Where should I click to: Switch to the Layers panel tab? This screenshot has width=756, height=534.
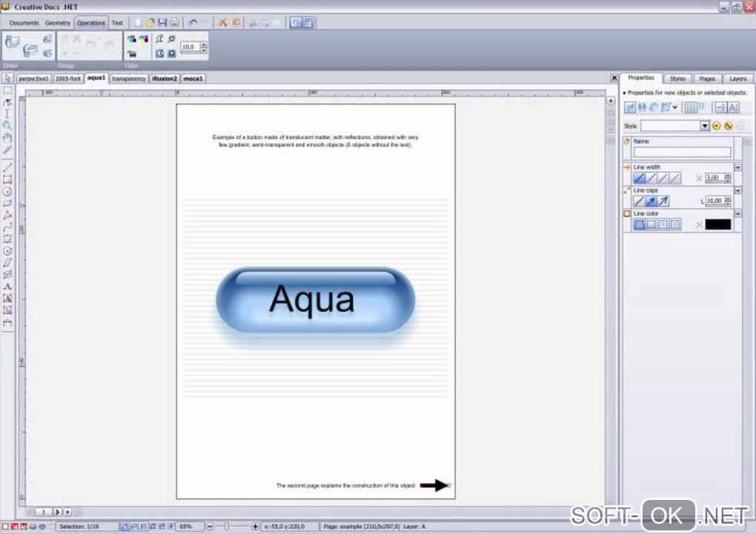pos(737,79)
